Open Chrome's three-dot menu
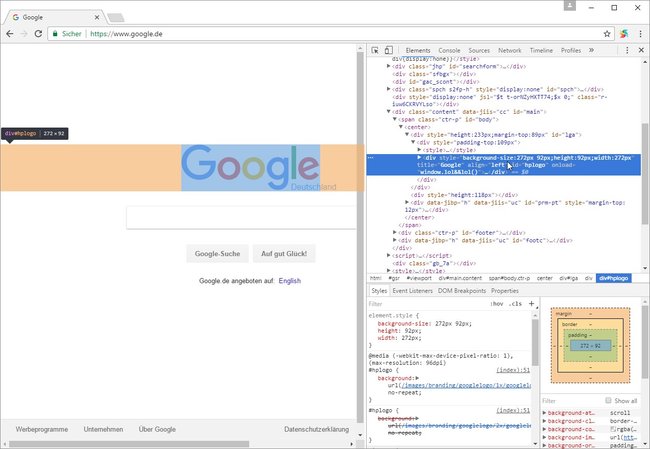Viewport: 650px width, 449px height. [x=641, y=34]
